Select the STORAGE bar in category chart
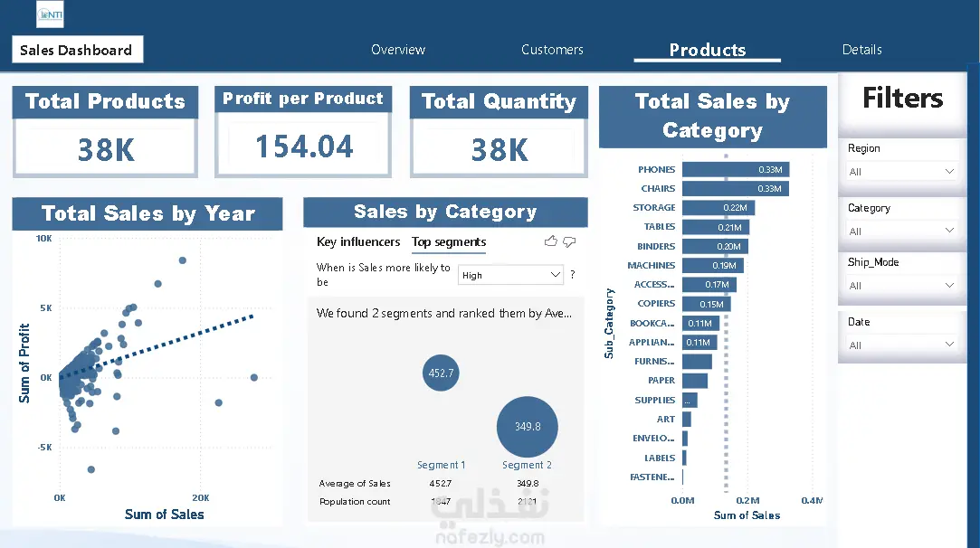 coord(718,207)
